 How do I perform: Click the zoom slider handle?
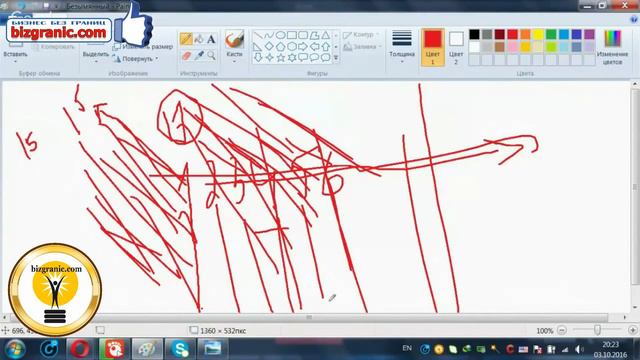597,330
